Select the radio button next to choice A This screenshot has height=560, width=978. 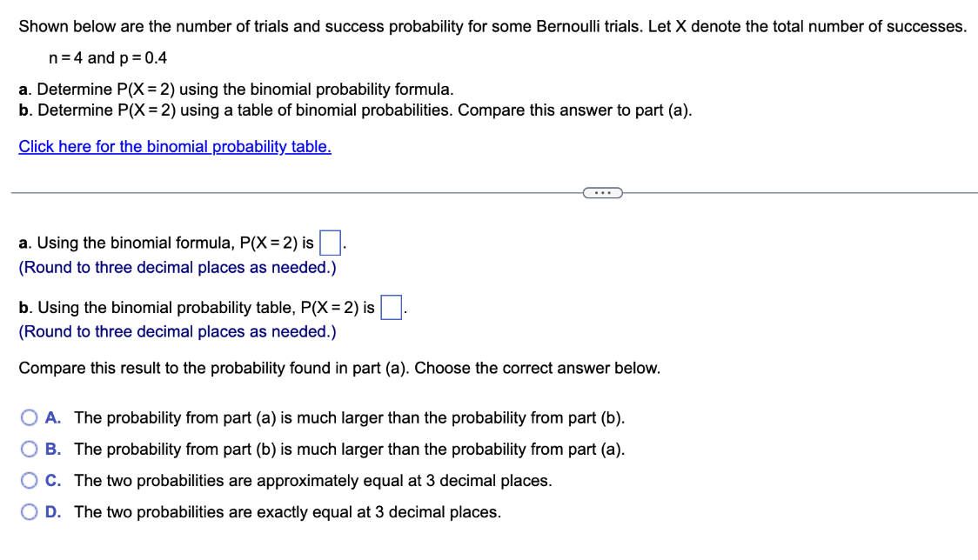click(29, 417)
